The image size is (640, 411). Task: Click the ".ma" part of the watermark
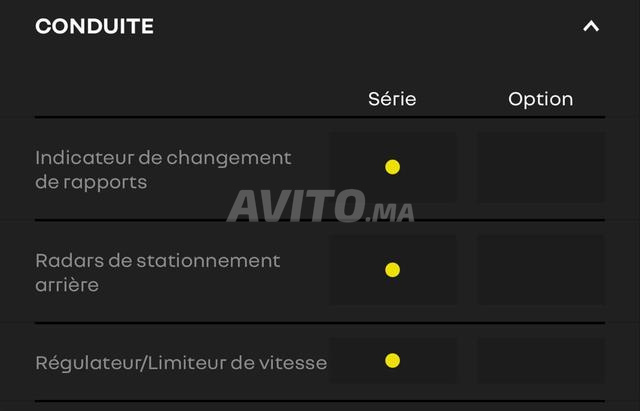(390, 210)
